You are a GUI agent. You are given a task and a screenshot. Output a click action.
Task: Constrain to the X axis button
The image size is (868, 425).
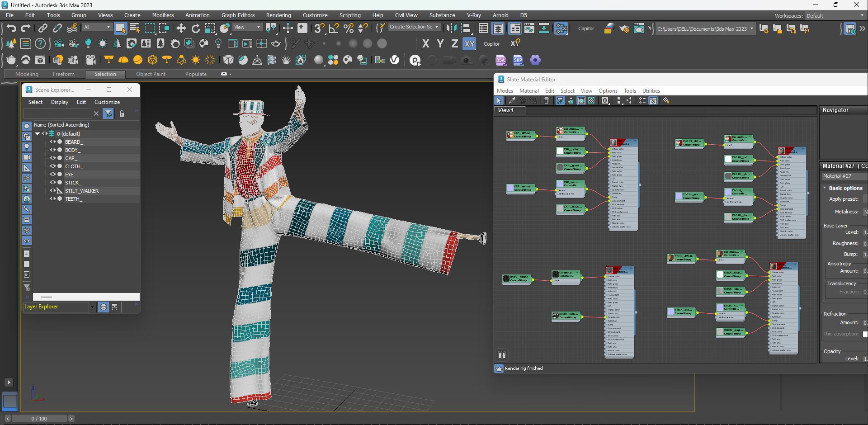[425, 44]
